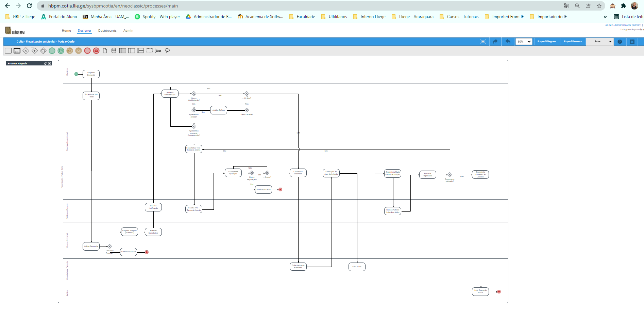Image resolution: width=644 pixels, height=332 pixels.
Task: Choose the data store cylinder icon
Action: point(114,51)
